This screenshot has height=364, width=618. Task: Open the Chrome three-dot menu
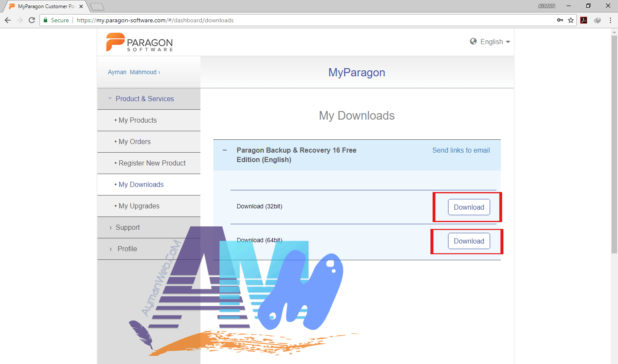[610, 20]
